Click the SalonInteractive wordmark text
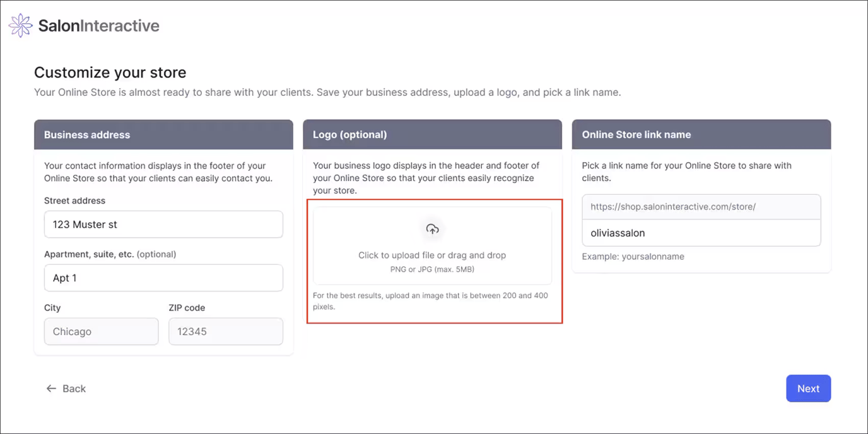Image resolution: width=868 pixels, height=434 pixels. (98, 25)
